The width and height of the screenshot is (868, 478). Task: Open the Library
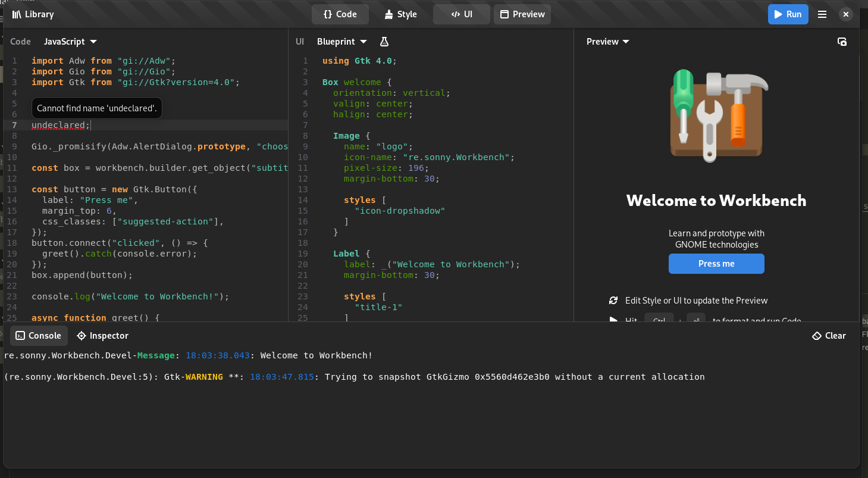pos(33,14)
